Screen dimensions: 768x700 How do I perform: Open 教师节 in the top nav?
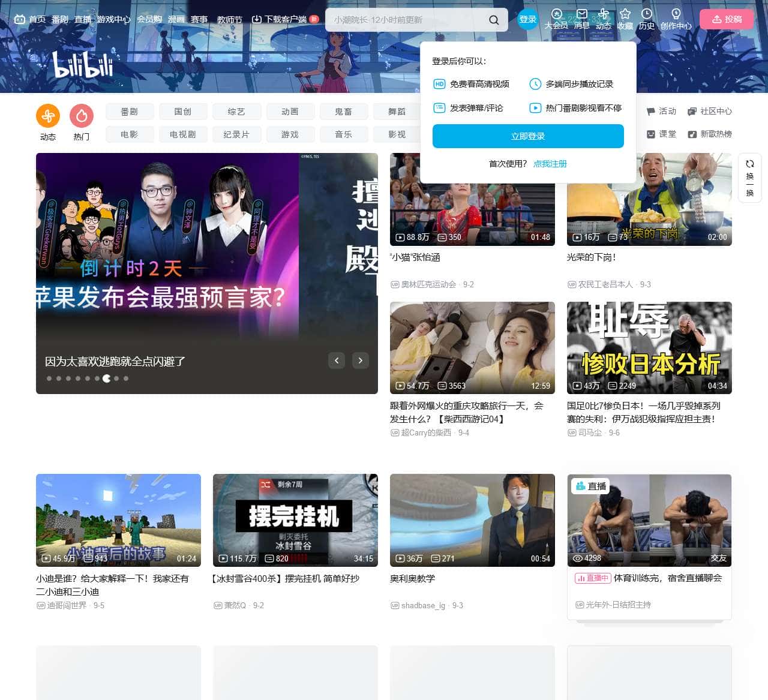click(229, 19)
